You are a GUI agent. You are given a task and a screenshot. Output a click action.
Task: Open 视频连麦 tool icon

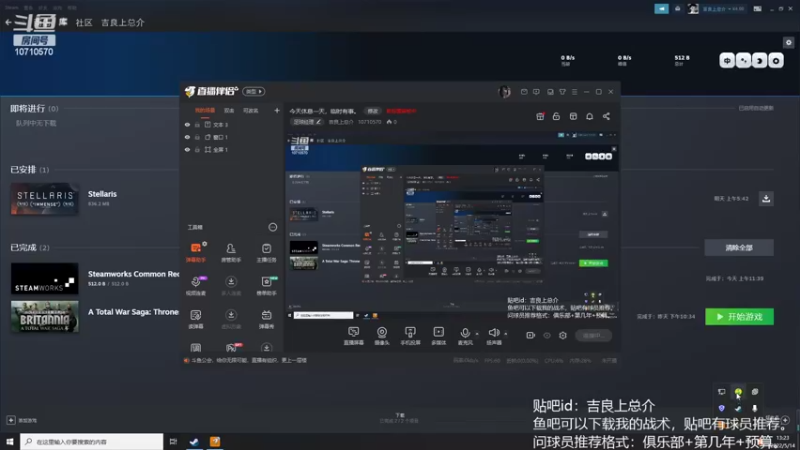pos(196,286)
